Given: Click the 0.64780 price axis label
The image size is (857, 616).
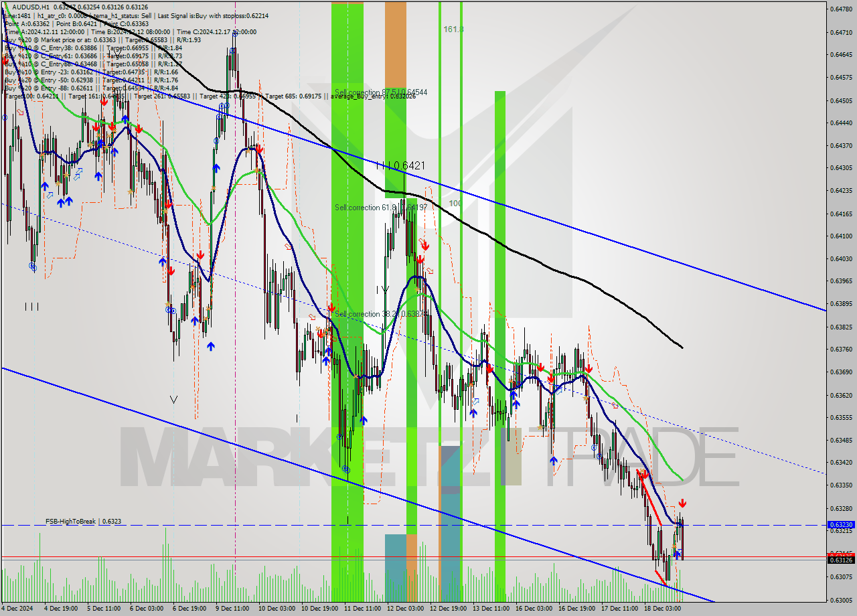Looking at the screenshot, I should (842, 9).
